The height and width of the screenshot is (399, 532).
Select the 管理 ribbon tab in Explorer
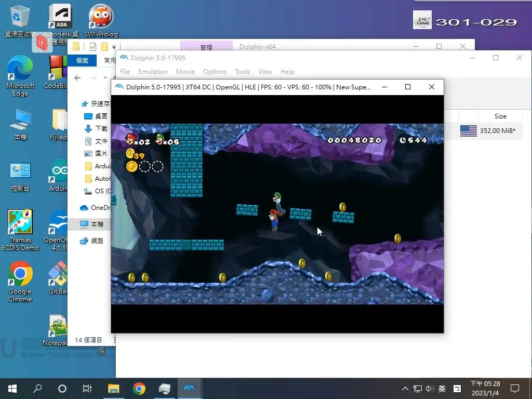206,46
